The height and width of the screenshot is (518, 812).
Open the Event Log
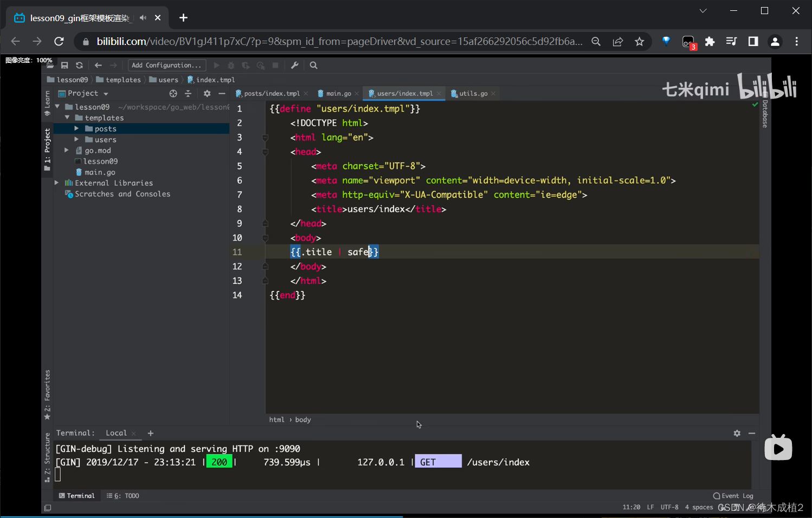pyautogui.click(x=733, y=496)
